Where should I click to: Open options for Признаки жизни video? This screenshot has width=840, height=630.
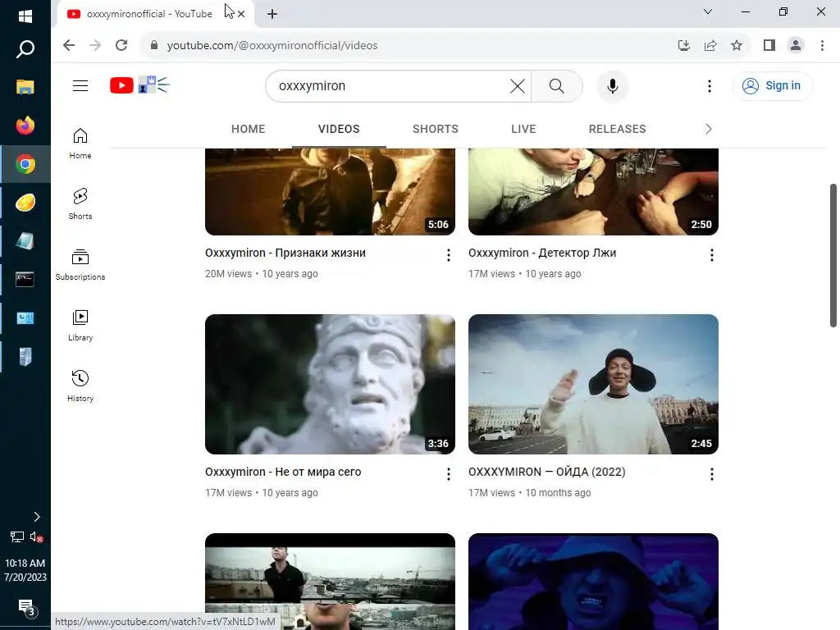point(449,255)
